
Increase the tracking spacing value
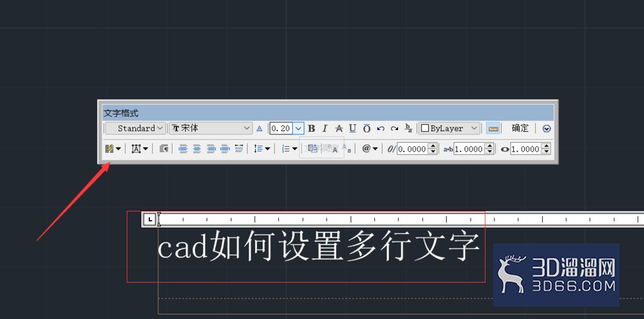coord(489,147)
